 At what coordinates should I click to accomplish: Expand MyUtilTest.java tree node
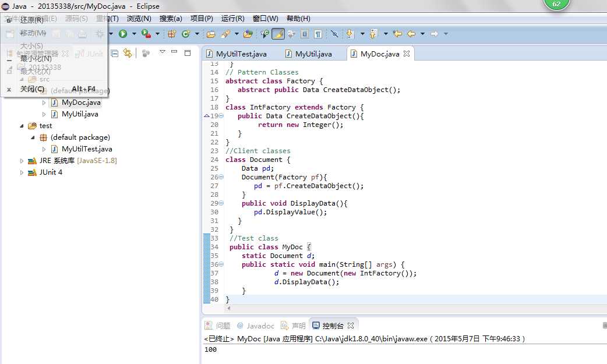[x=44, y=149]
